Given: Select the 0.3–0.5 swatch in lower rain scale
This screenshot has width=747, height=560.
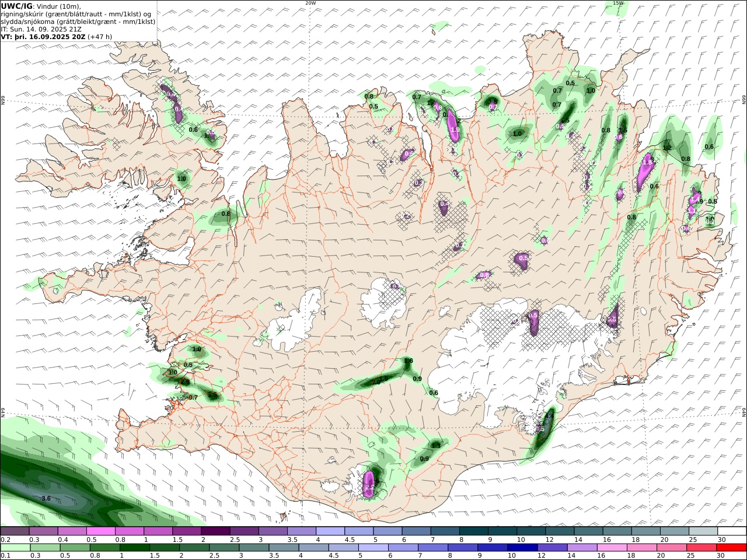Looking at the screenshot, I should pyautogui.click(x=46, y=548).
